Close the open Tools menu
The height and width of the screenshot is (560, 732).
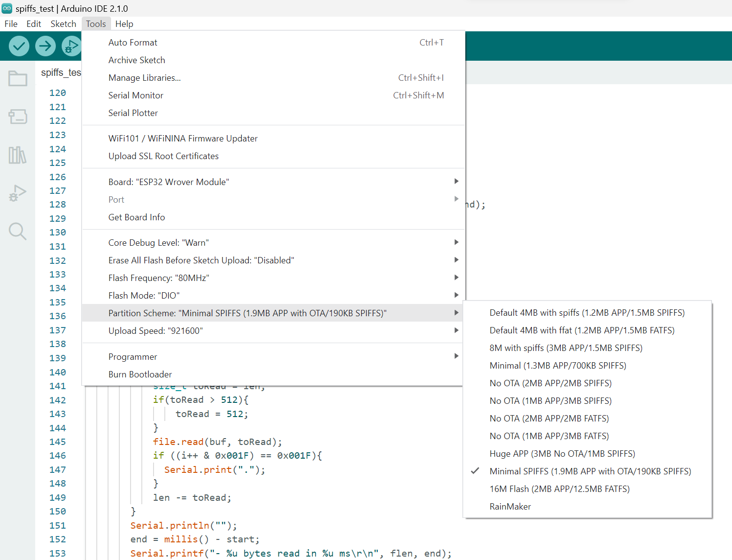pos(96,24)
